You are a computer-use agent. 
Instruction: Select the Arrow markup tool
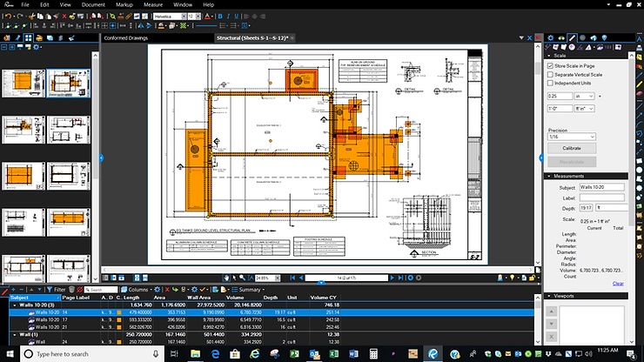(640, 116)
